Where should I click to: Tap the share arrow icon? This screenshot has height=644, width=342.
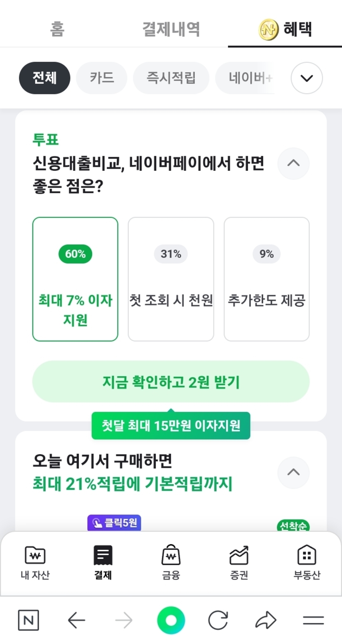click(266, 620)
